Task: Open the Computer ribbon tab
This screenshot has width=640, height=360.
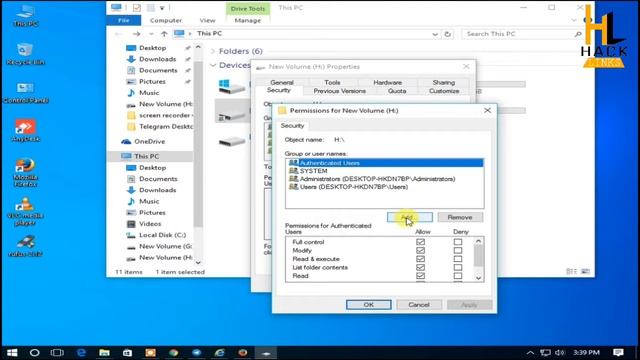Action: (x=166, y=20)
